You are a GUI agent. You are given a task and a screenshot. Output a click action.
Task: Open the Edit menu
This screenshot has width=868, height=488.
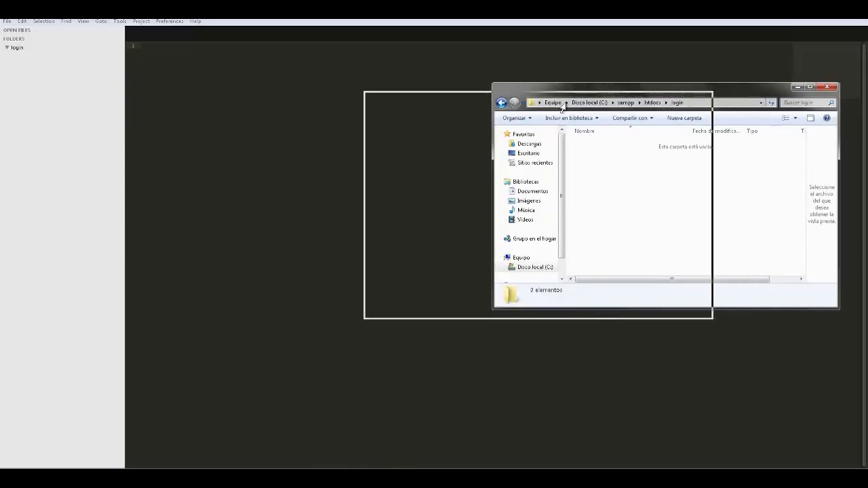tap(22, 21)
